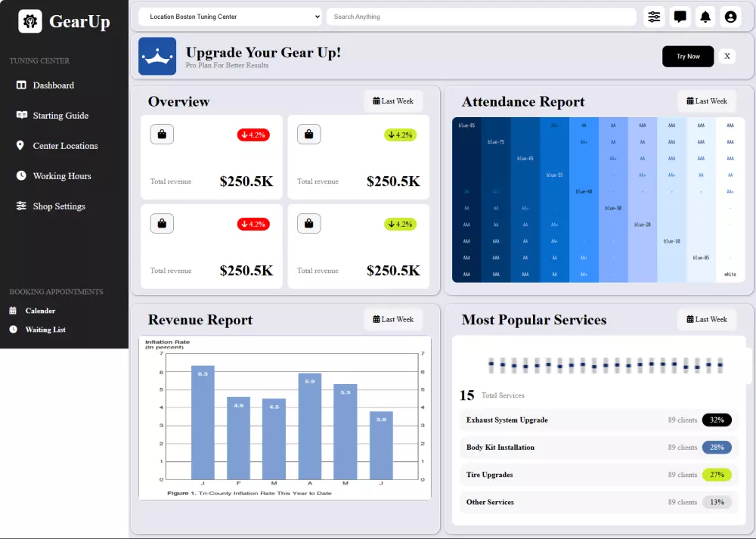Open Center Locations in the sidebar
Viewport: 756px width, 539px height.
65,146
